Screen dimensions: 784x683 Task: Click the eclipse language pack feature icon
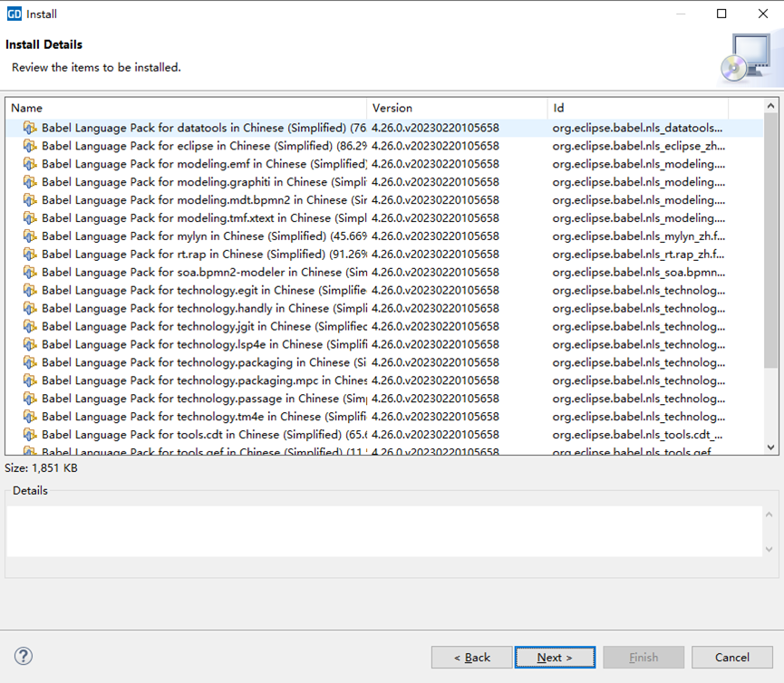30,146
